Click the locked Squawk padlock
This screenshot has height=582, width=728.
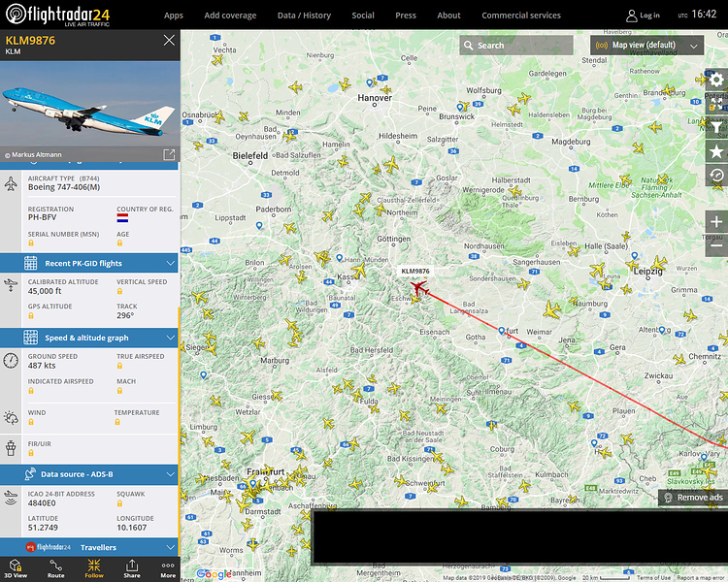click(x=119, y=503)
